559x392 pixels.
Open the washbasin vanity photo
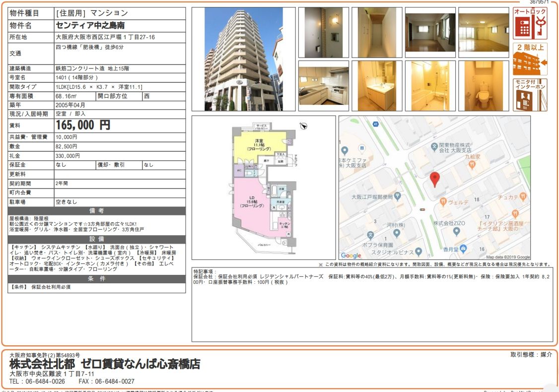coord(377,86)
